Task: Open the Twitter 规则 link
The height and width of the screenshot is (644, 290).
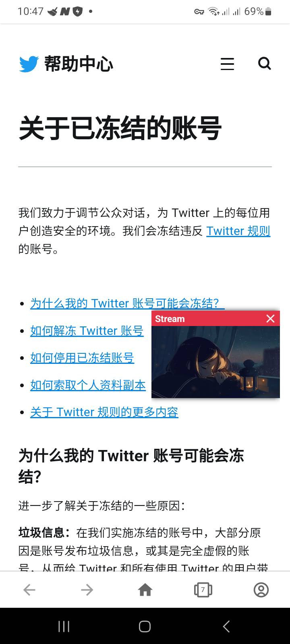Action: (x=238, y=231)
